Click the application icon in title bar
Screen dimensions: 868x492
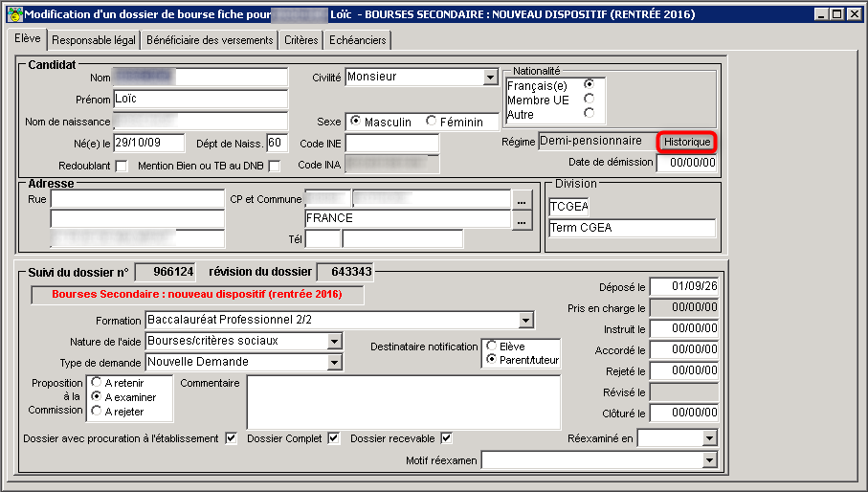(x=14, y=13)
